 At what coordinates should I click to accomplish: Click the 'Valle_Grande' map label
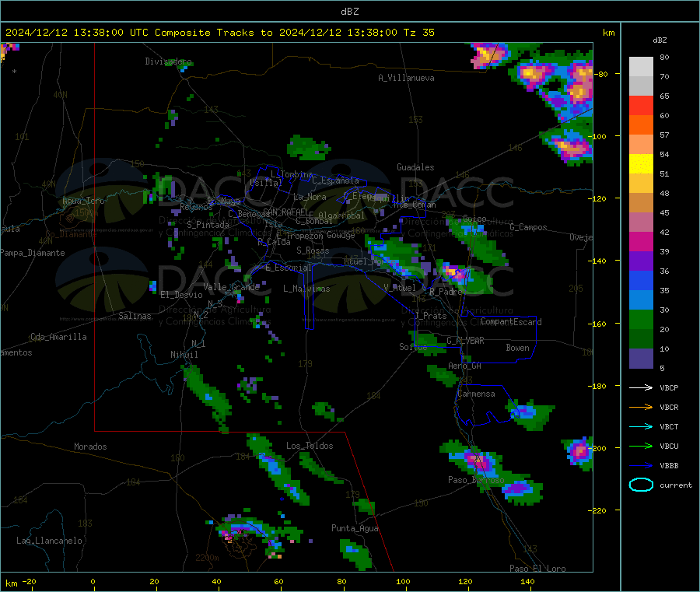[x=231, y=287]
